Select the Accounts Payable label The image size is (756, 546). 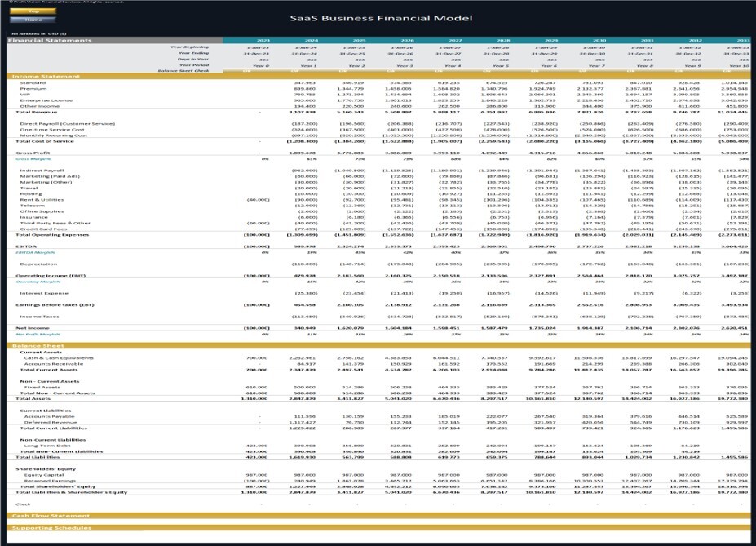(49, 416)
